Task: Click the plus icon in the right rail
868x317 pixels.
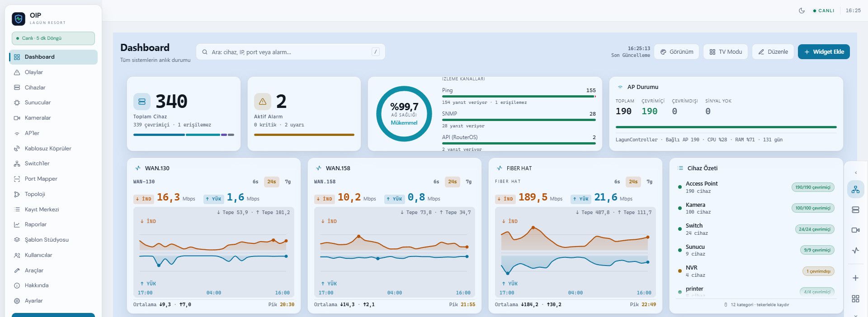Action: (x=855, y=278)
